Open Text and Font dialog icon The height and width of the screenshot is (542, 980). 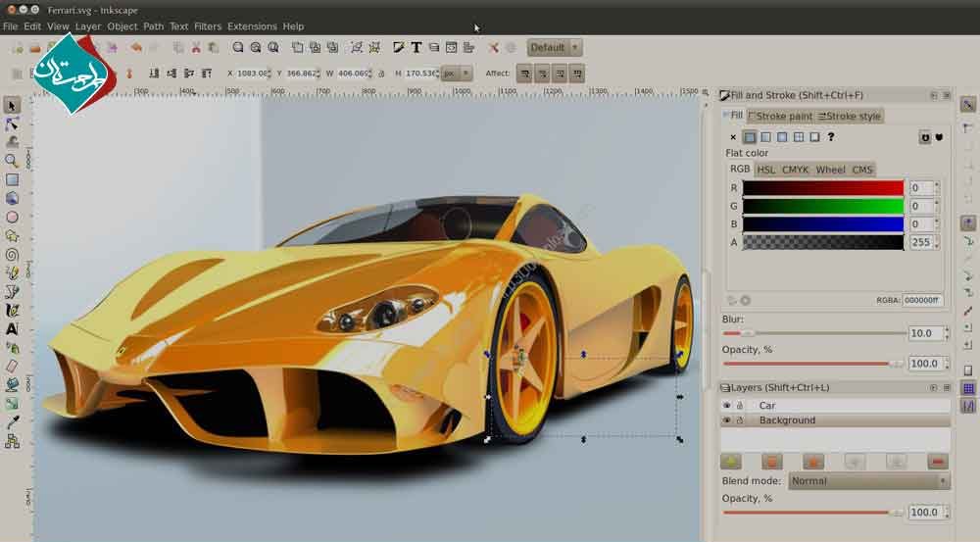click(416, 47)
